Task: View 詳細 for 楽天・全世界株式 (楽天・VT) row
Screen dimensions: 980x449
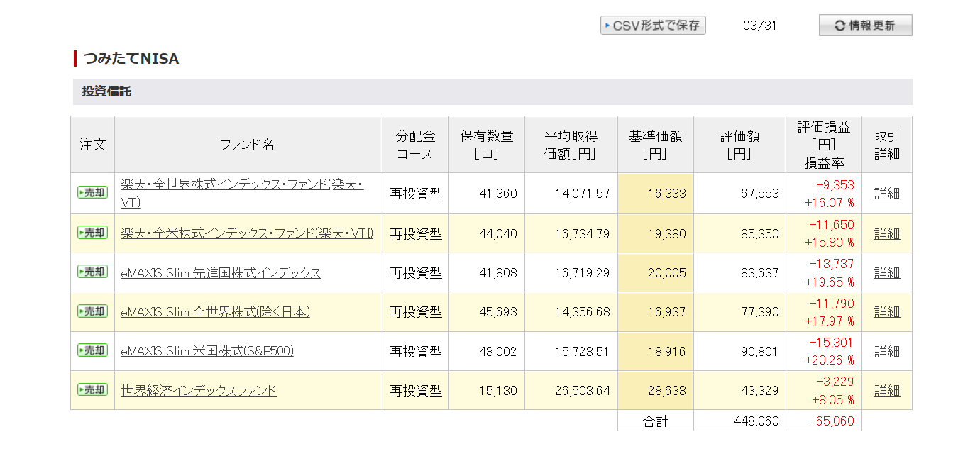Action: point(886,193)
